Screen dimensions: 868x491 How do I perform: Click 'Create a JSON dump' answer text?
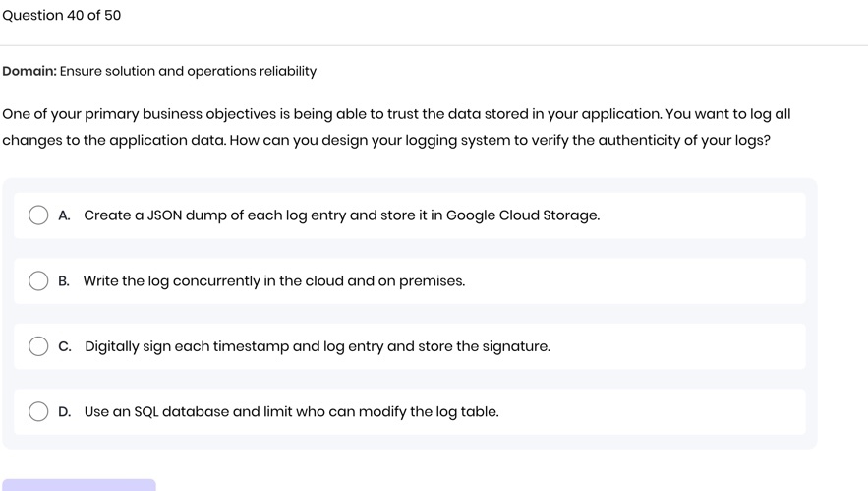click(341, 215)
